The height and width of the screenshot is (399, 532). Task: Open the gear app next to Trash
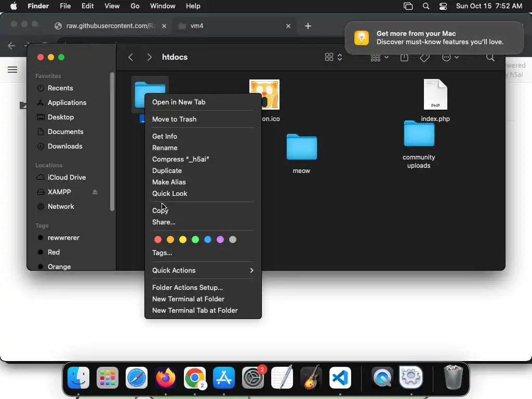(411, 378)
